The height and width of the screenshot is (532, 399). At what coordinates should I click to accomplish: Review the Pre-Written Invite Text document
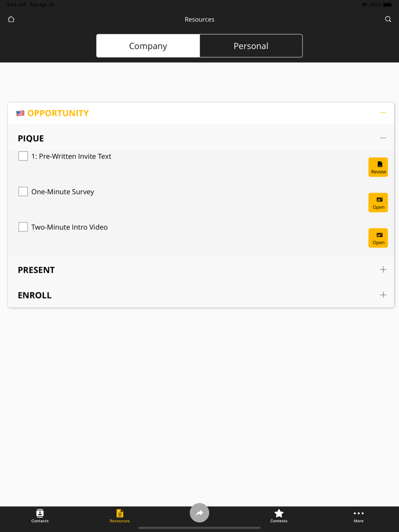coord(378,167)
